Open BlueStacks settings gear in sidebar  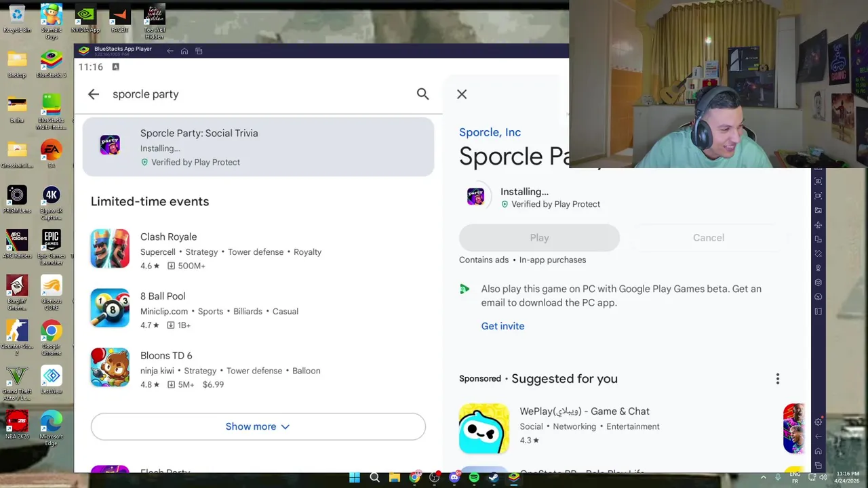coord(818,422)
